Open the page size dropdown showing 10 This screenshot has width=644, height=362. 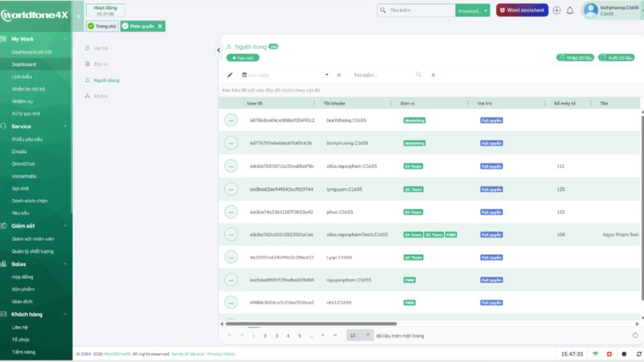[x=360, y=336]
